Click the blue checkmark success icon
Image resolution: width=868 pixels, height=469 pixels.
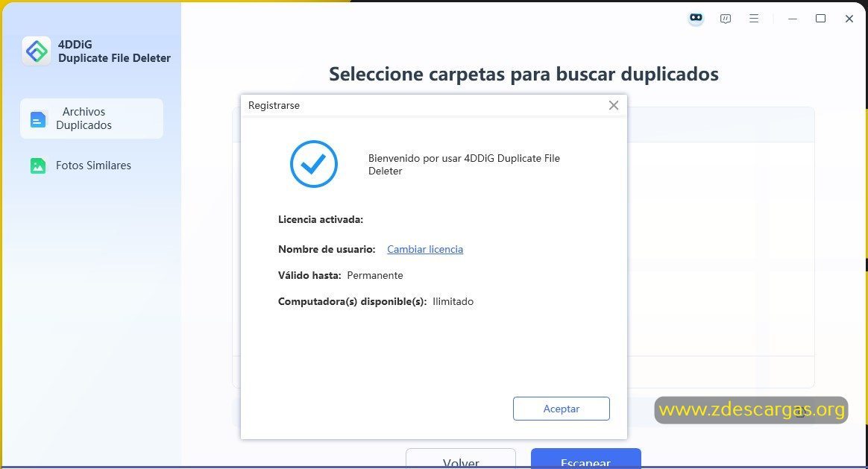pyautogui.click(x=314, y=164)
